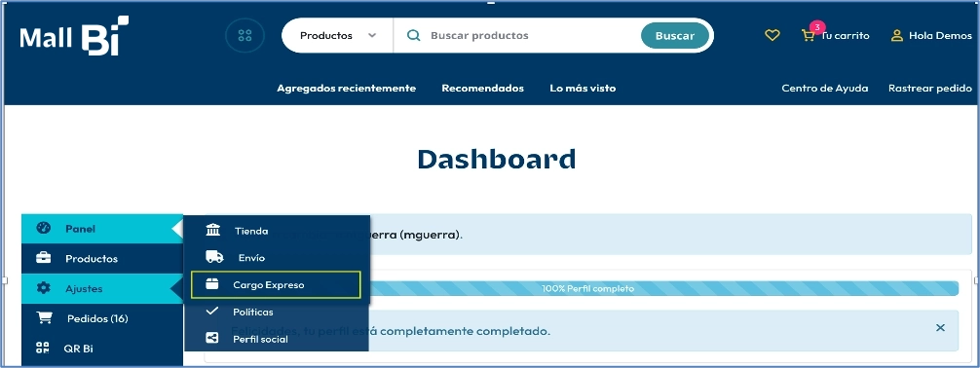The height and width of the screenshot is (368, 980).
Task: Click the Envío truck icon
Action: click(214, 257)
